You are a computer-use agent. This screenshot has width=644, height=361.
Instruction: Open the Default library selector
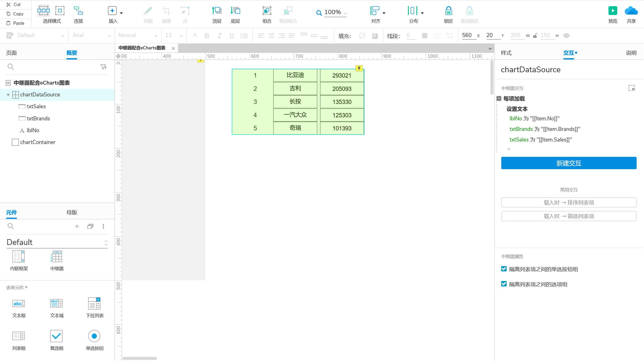[57, 242]
